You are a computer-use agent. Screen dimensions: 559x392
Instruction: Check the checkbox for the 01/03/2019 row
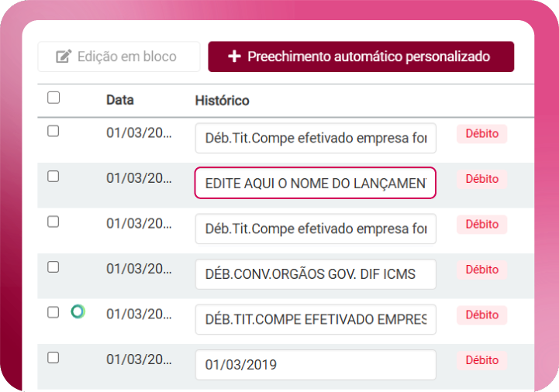53,357
